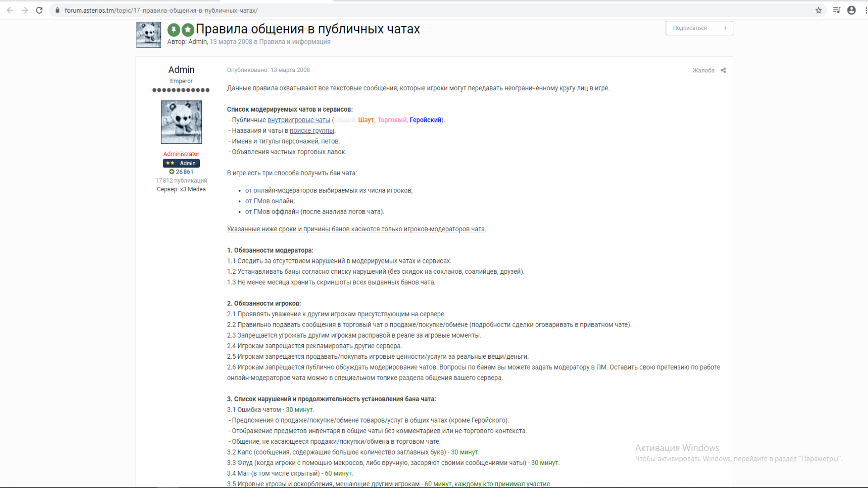The image size is (868, 488).
Task: Open the Правила и информация forum link
Action: point(295,42)
